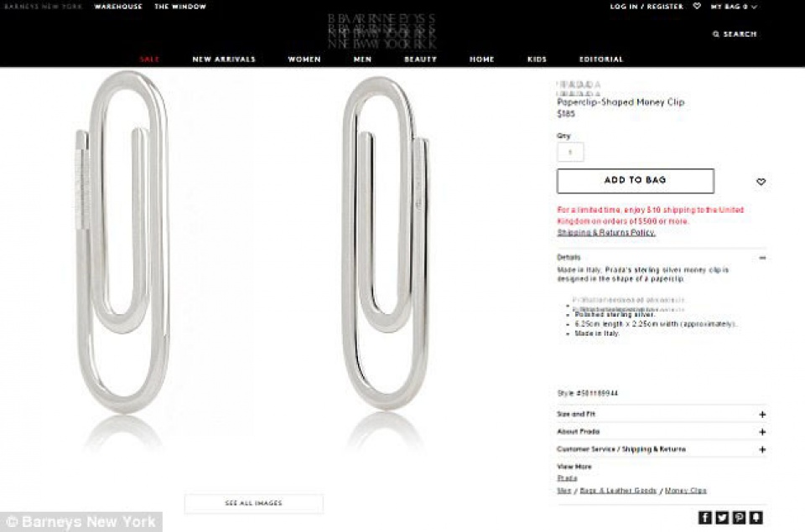Open the New Arrivals menu

[x=224, y=59]
